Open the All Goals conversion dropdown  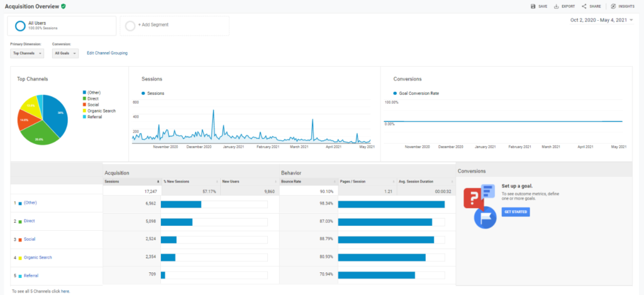(65, 53)
